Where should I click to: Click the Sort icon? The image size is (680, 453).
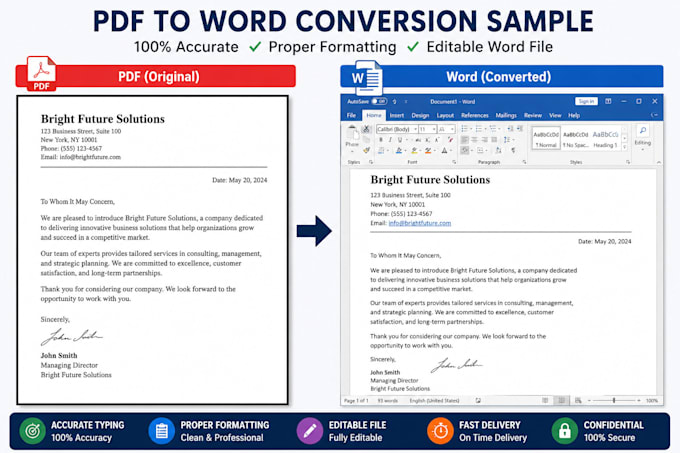coord(498,150)
